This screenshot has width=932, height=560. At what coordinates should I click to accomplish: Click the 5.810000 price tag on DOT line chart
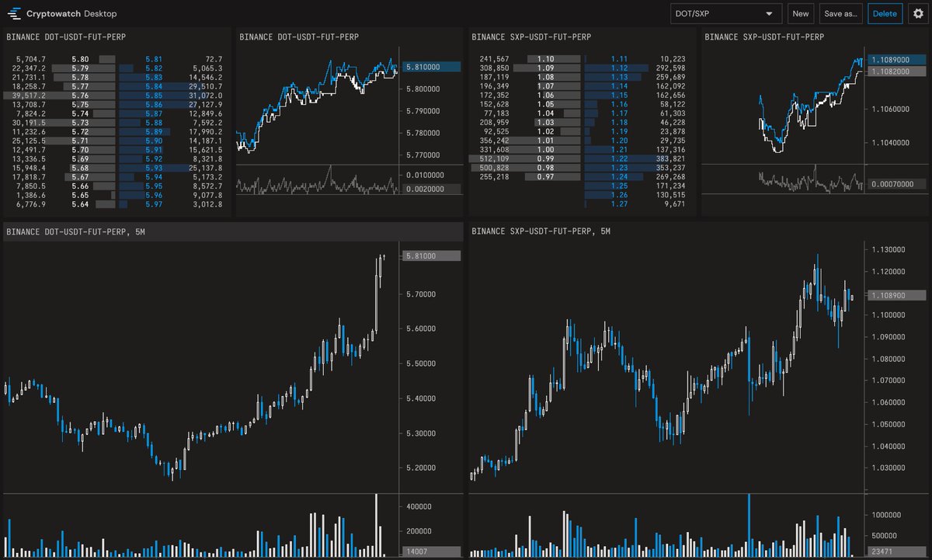point(432,68)
